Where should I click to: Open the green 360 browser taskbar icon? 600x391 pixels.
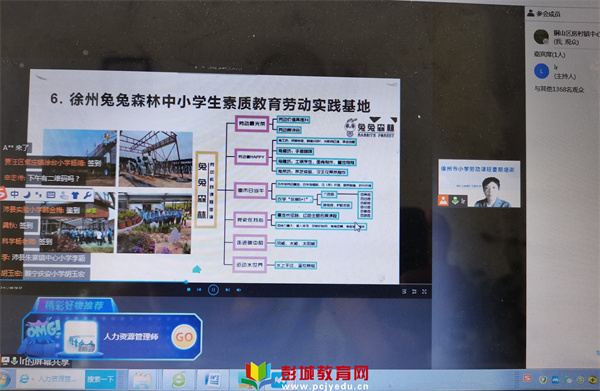179,380
